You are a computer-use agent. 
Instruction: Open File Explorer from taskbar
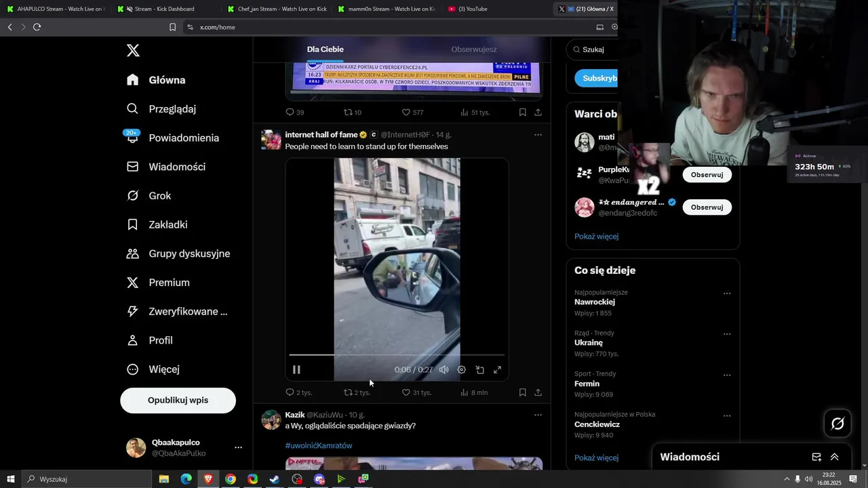tap(163, 479)
